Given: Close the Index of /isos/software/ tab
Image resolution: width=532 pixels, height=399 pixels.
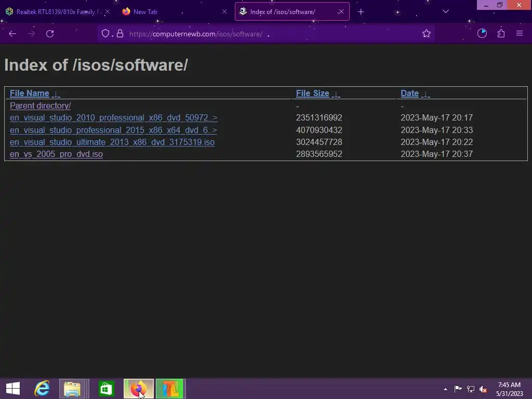Looking at the screenshot, I should tap(341, 11).
